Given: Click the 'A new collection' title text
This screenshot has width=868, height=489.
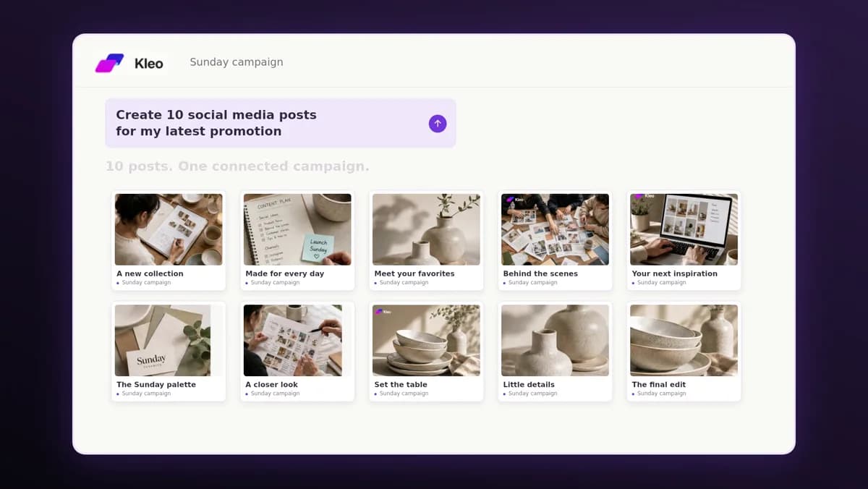Looking at the screenshot, I should (x=150, y=273).
